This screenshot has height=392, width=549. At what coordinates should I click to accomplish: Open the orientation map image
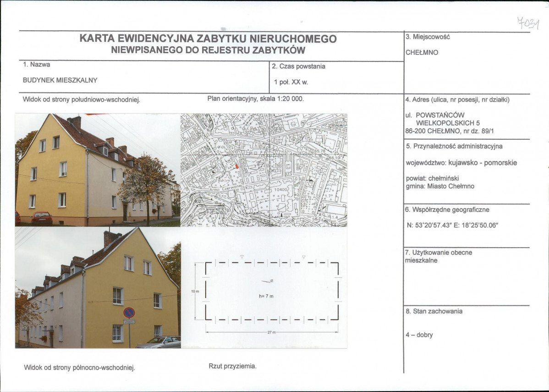pos(264,170)
